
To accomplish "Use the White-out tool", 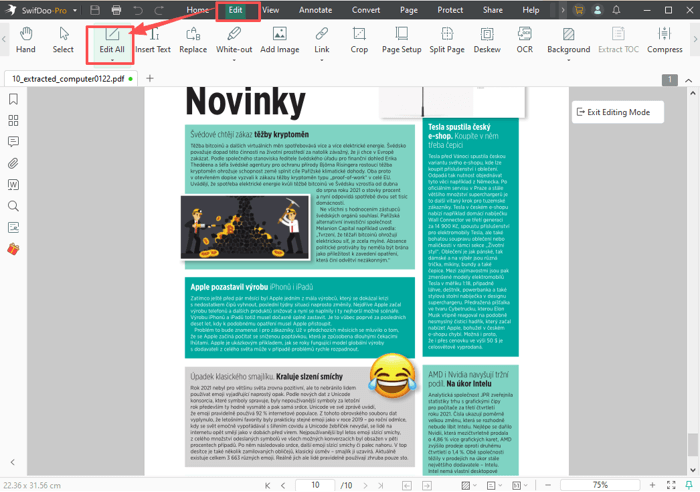I will [x=234, y=40].
